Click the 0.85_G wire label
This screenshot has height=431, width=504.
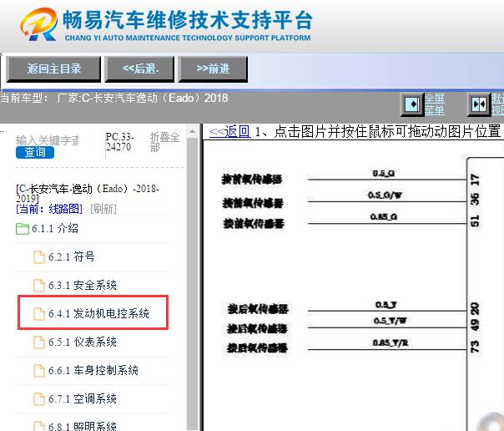pos(384,217)
